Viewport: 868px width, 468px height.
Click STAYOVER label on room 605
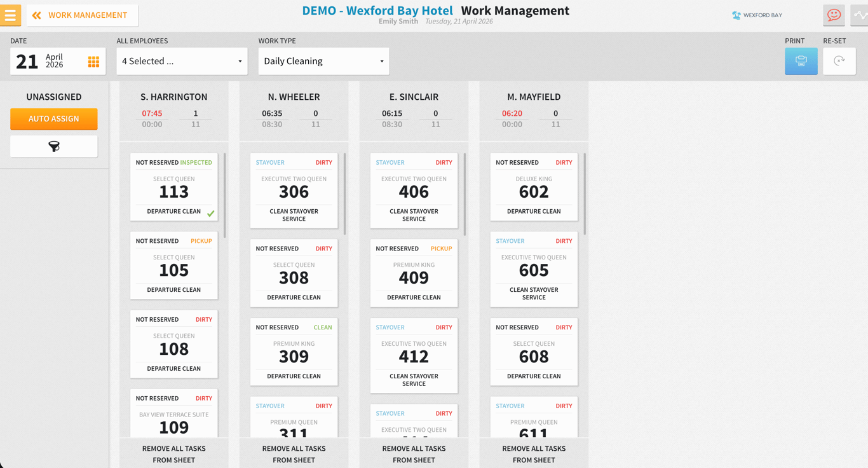(x=510, y=241)
